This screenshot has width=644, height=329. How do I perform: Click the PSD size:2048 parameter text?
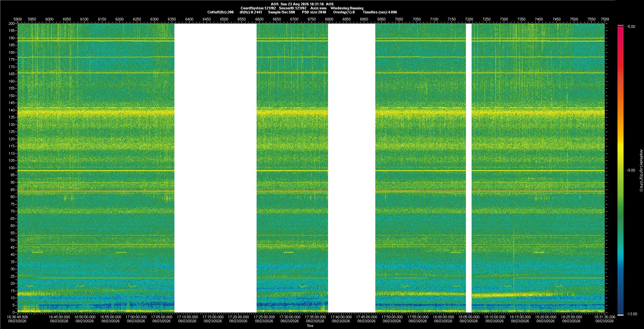(314, 12)
